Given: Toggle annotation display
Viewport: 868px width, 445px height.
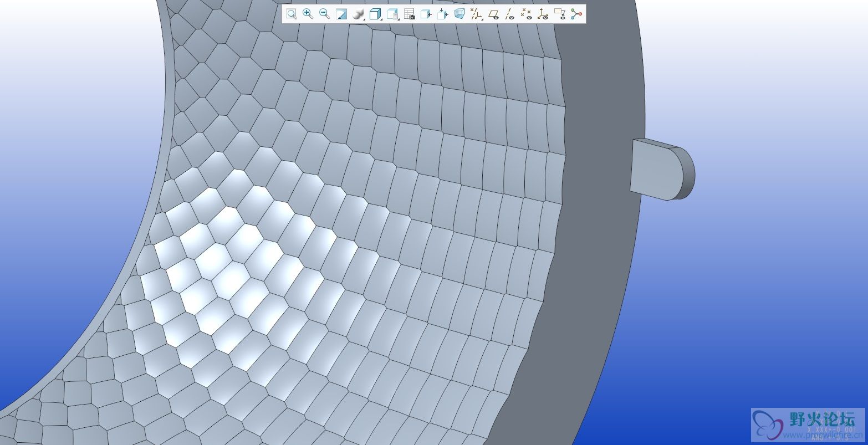Looking at the screenshot, I should tap(560, 14).
